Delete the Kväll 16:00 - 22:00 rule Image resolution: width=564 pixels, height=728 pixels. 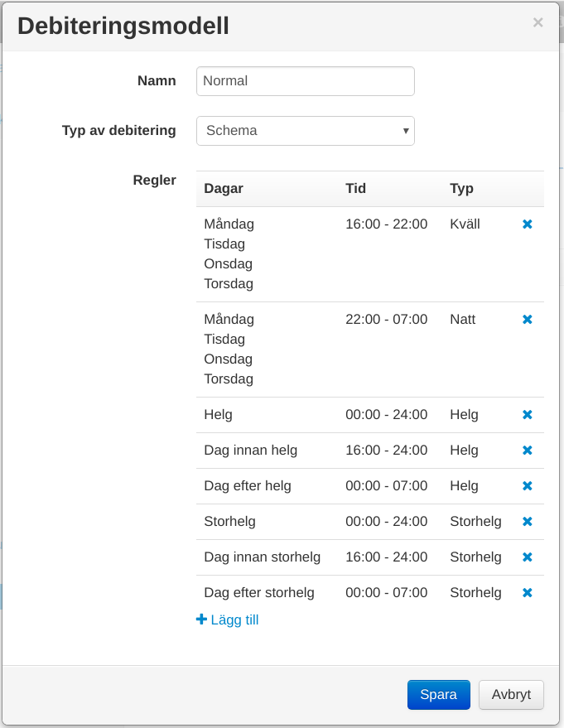(x=527, y=224)
